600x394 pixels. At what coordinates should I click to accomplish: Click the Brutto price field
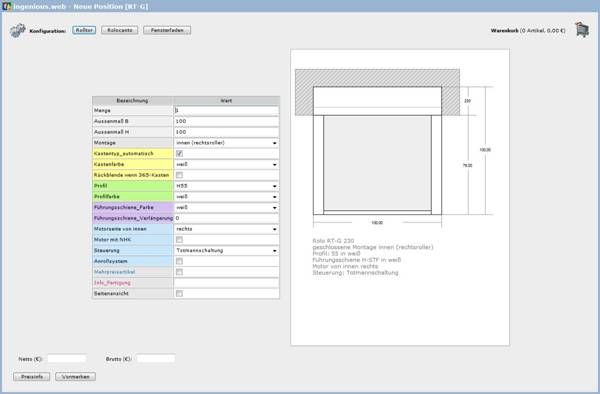coord(156,359)
